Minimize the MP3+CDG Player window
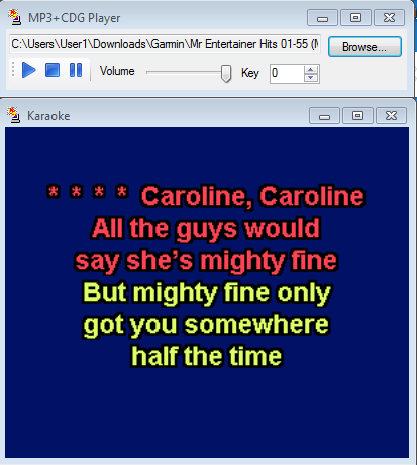 322,18
